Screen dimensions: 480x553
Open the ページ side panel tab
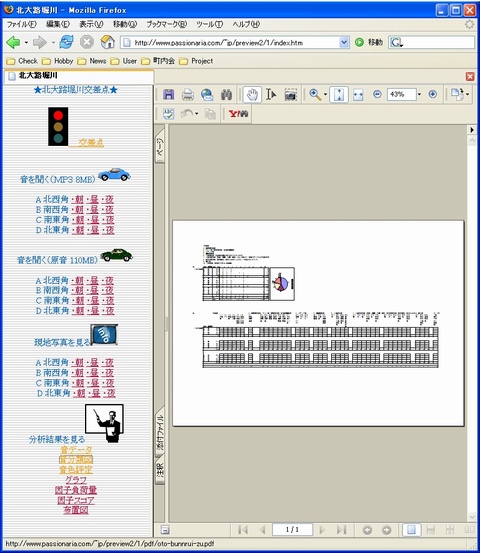(x=160, y=146)
